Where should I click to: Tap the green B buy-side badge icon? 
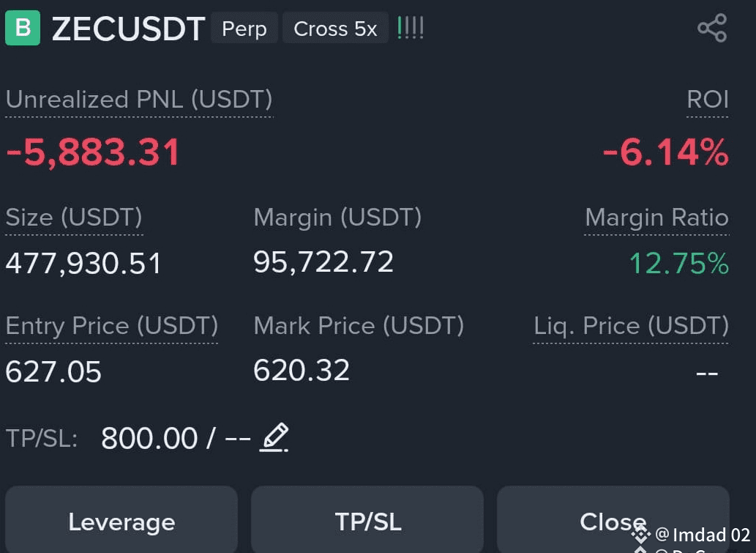point(23,28)
